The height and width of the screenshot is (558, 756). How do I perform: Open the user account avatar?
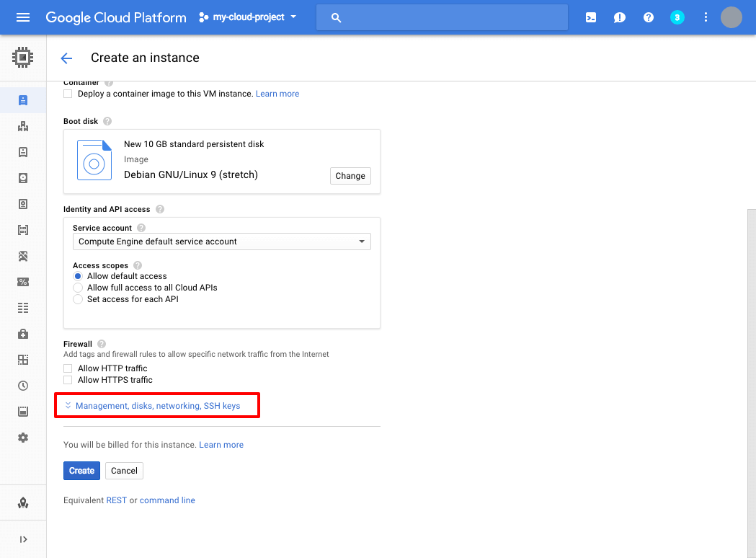pos(731,17)
